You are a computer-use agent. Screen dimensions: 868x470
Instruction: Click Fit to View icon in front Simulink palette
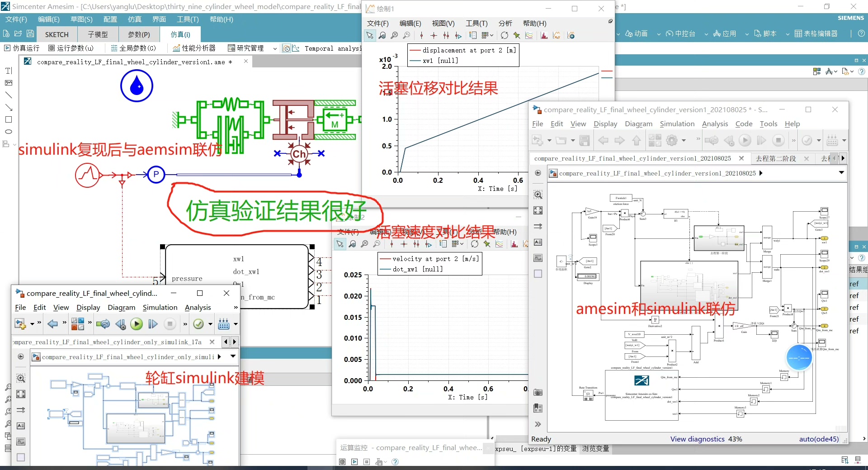pyautogui.click(x=21, y=394)
